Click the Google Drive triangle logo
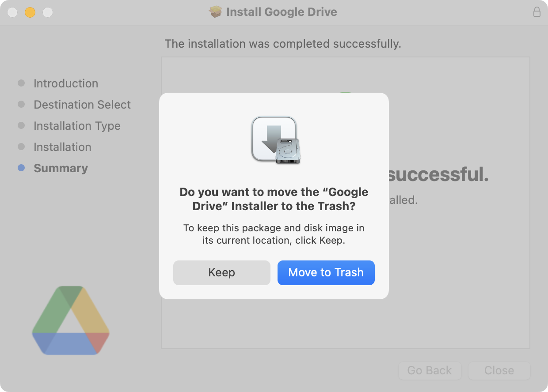548x392 pixels. (70, 320)
